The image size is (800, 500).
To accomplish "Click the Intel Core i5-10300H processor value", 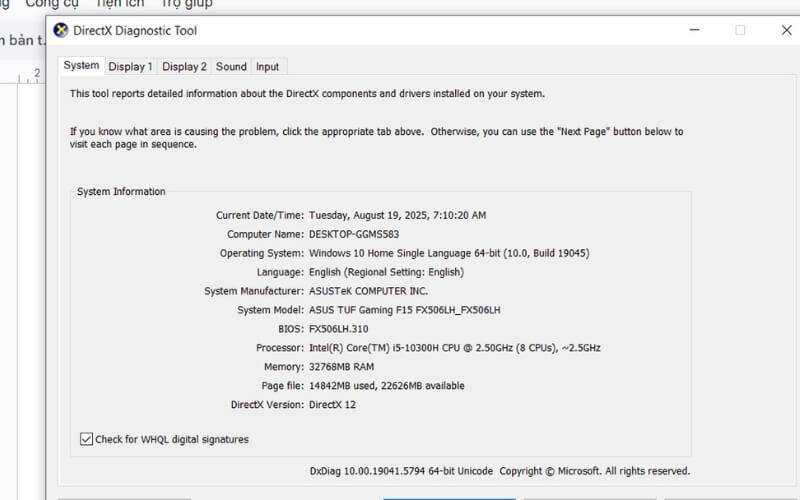I will pos(454,348).
